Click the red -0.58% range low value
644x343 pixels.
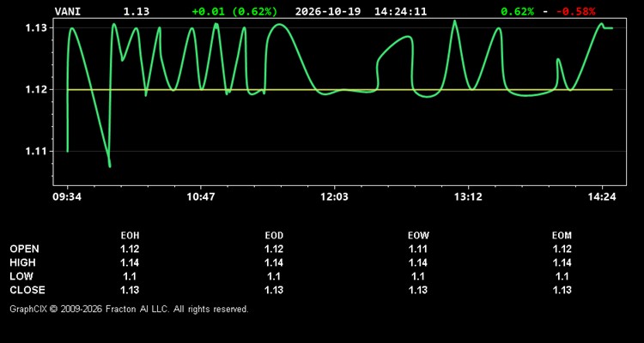[x=576, y=11]
